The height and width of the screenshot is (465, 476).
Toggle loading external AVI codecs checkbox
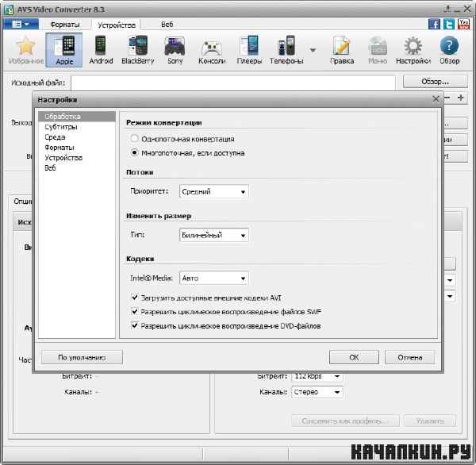pyautogui.click(x=135, y=298)
